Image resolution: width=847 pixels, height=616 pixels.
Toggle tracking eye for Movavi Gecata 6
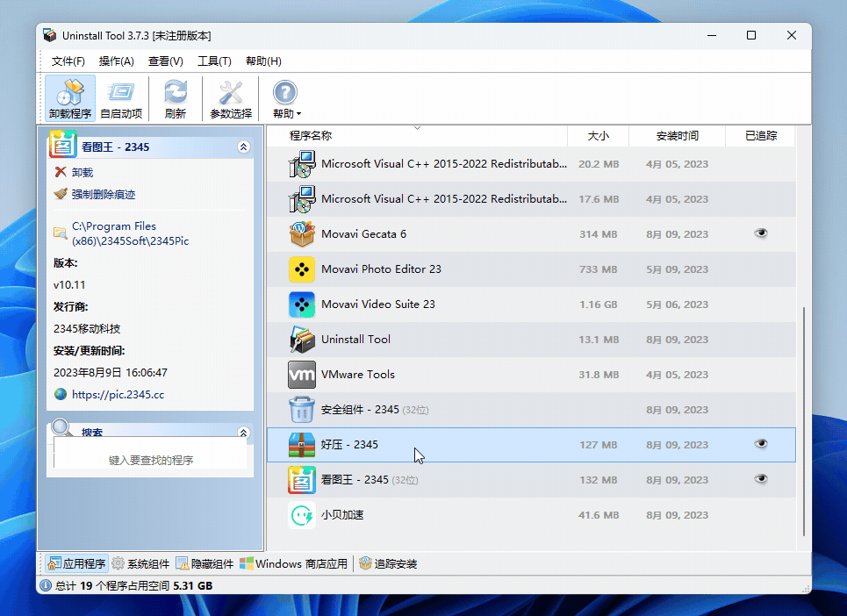point(760,233)
